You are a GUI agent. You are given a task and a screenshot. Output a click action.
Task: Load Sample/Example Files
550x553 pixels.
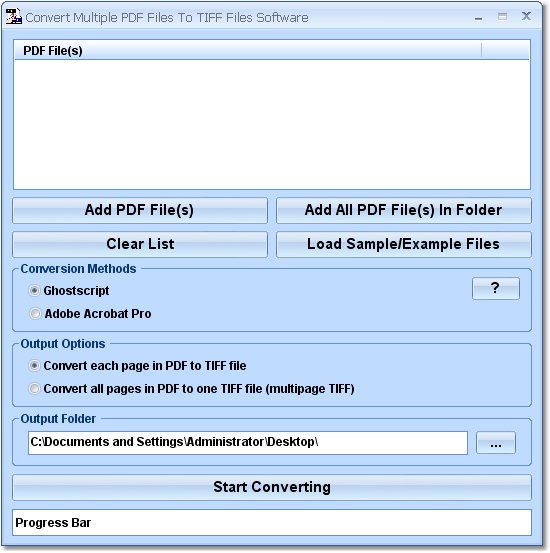tap(403, 244)
